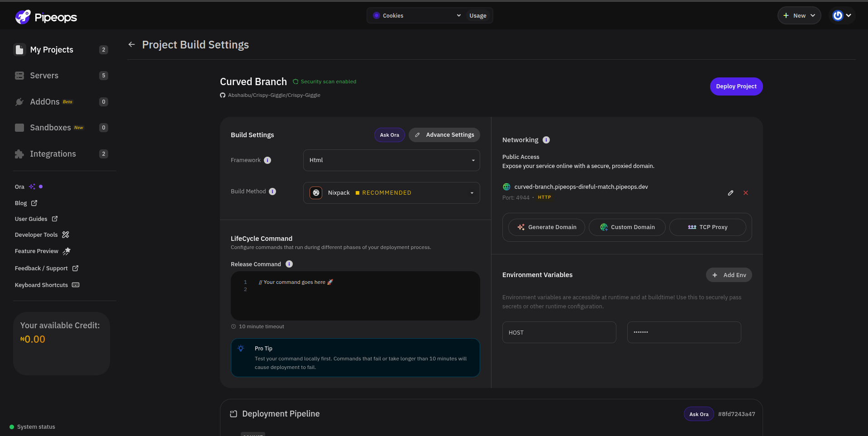Click the curved-branch domain globe icon
868x436 pixels.
[506, 187]
